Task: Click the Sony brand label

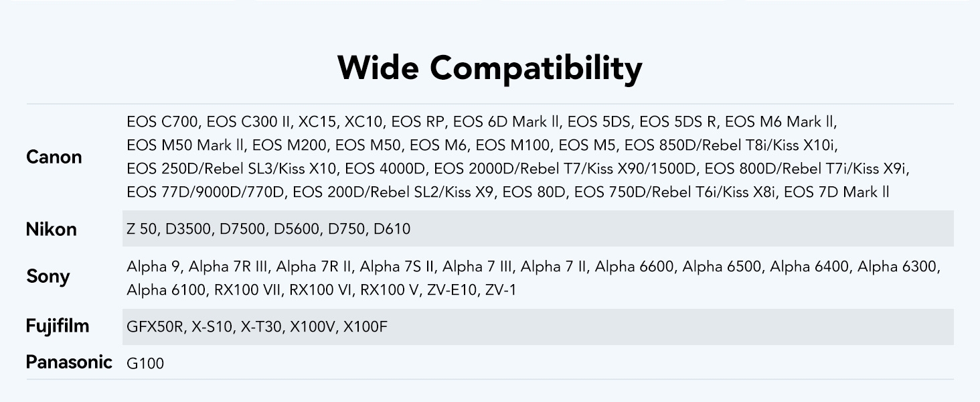Action: pyautogui.click(x=48, y=276)
